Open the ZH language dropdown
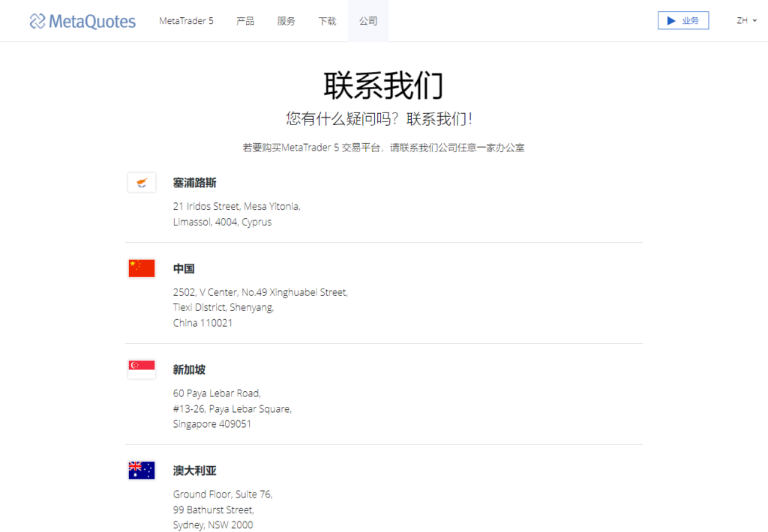 pos(746,20)
